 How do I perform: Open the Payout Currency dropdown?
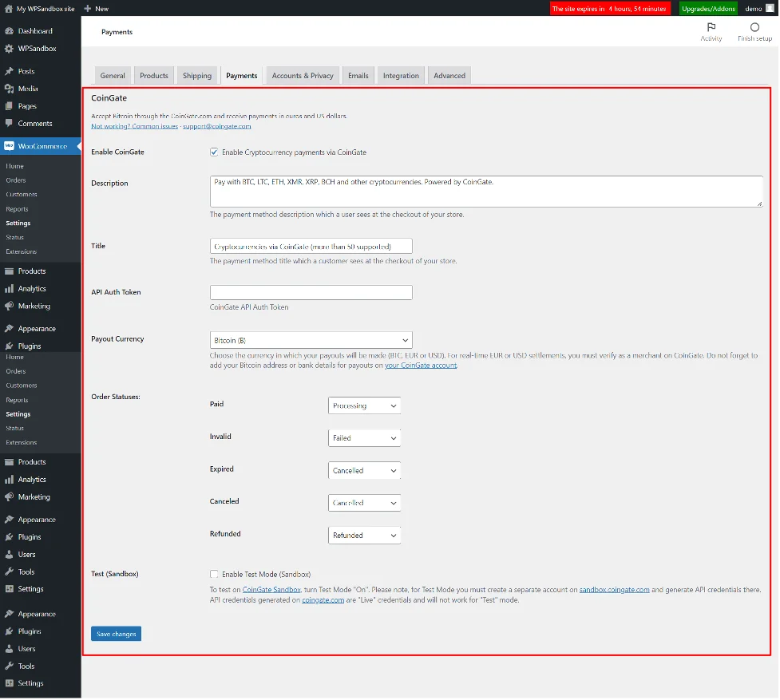[x=311, y=341]
